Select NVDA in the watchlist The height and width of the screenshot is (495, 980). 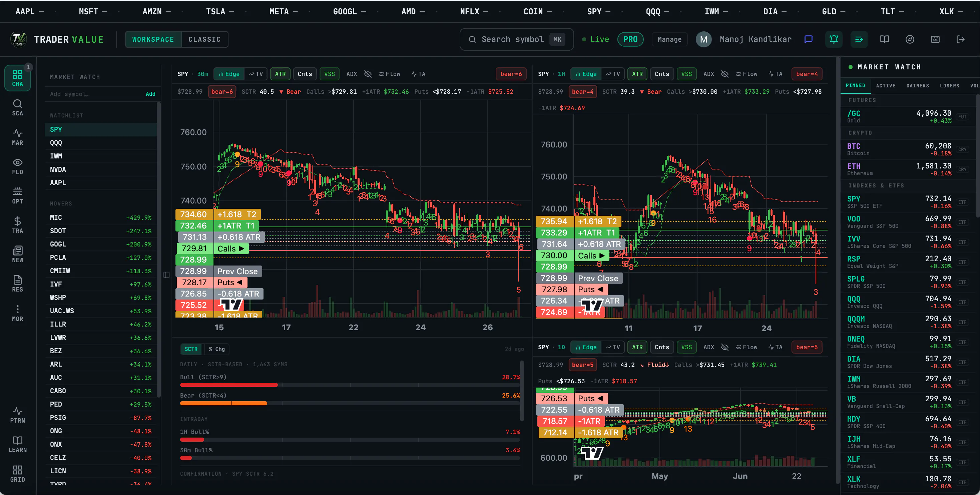tap(101, 169)
